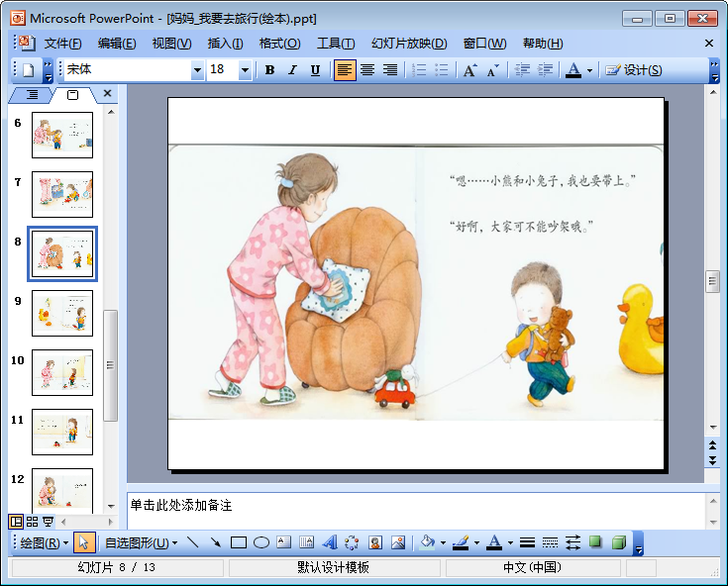Select slide 6 thumbnail
Screen dimensions: 728x586
[62, 135]
